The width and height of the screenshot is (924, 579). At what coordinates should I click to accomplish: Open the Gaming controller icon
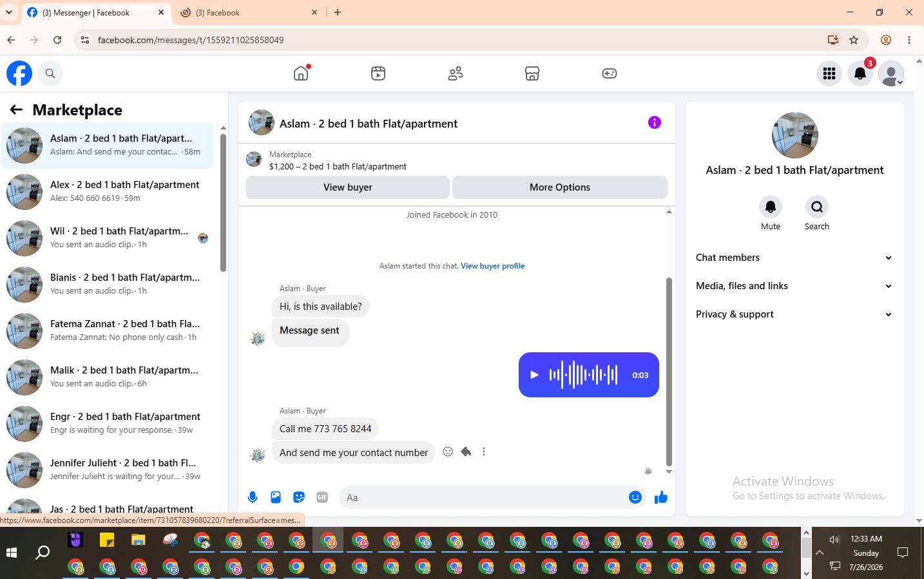[610, 73]
